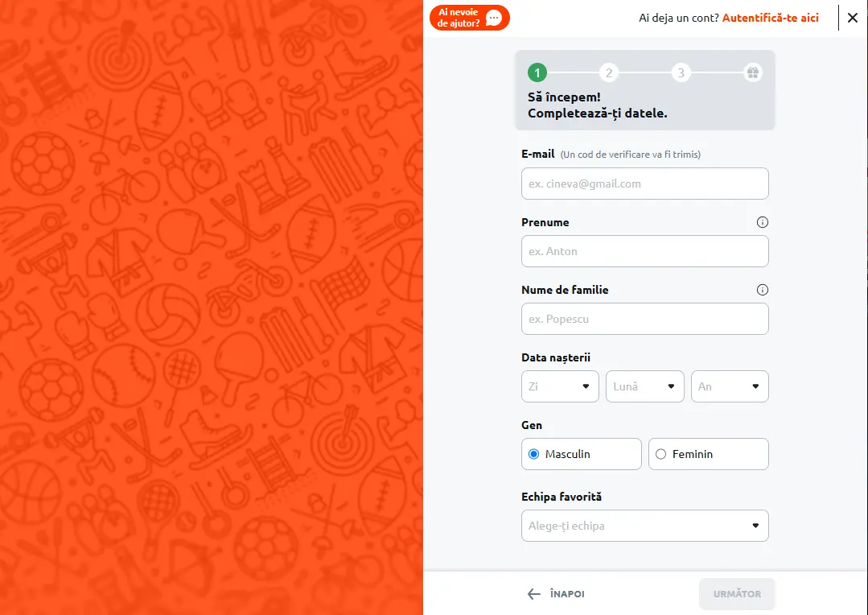
Task: Click the info icon next to Prenume
Action: 763,222
